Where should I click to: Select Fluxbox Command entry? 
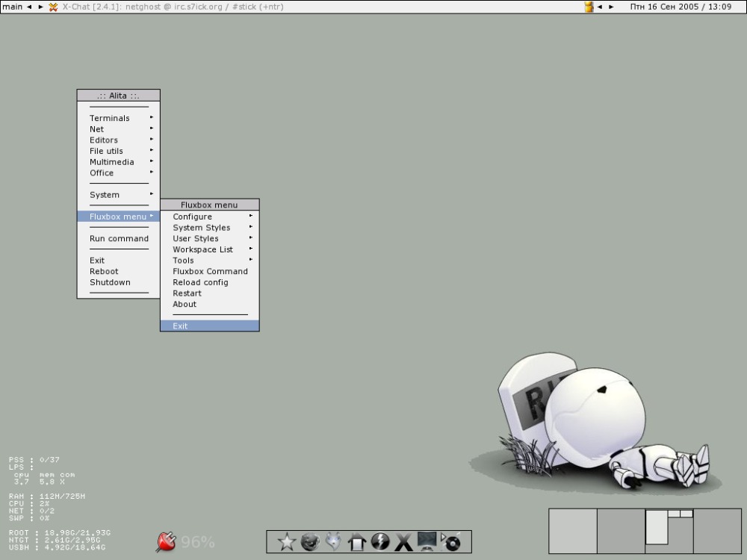coord(210,271)
